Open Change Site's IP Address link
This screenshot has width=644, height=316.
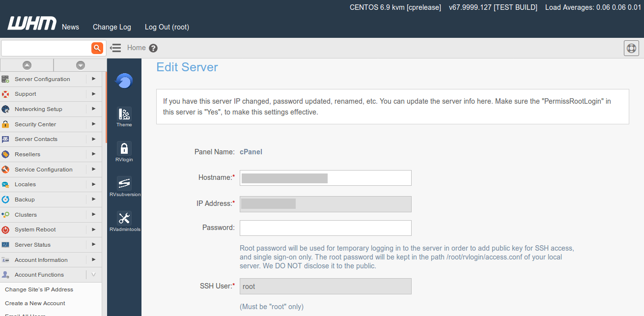point(39,289)
